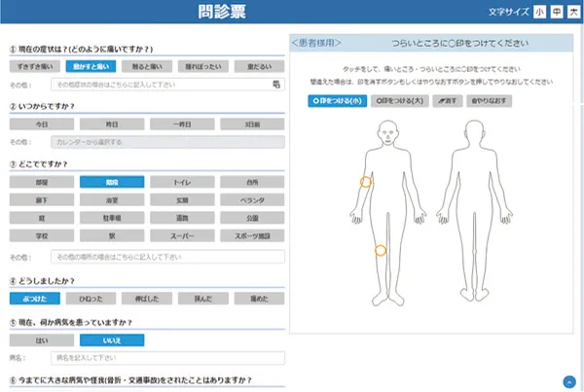
Task: Choose トイレ as the location
Action: click(x=182, y=182)
